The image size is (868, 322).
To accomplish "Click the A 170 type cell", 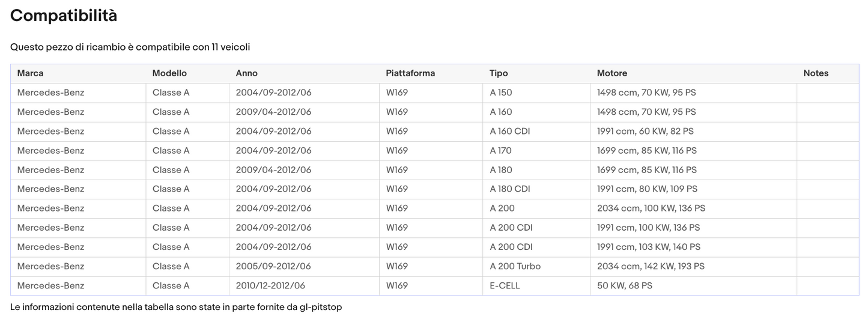I will pos(501,150).
